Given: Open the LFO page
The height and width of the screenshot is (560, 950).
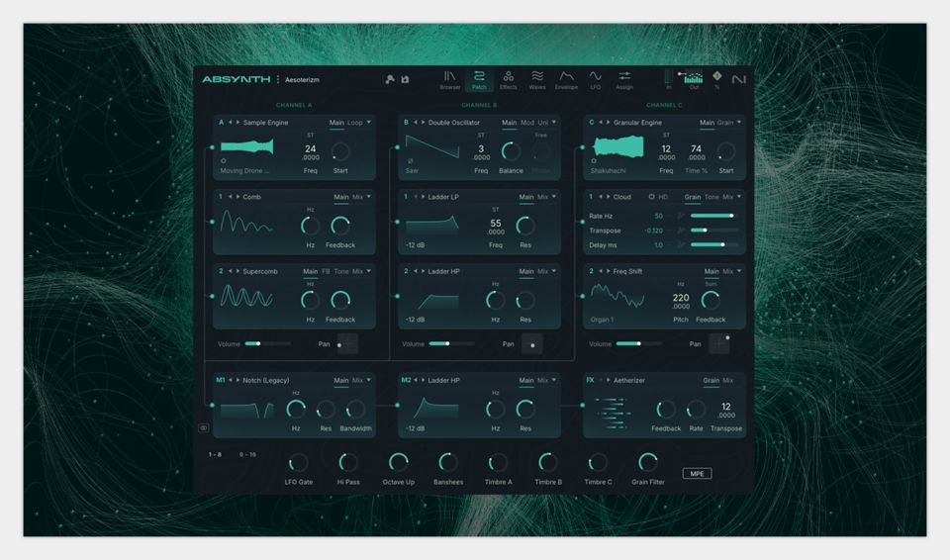Looking at the screenshot, I should (595, 79).
